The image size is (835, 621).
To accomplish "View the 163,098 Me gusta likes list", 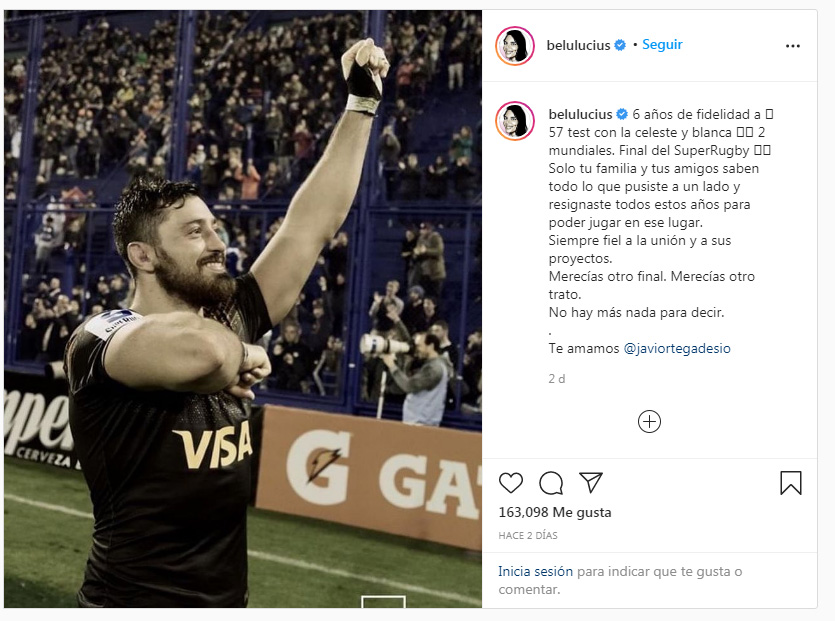I will pyautogui.click(x=555, y=512).
